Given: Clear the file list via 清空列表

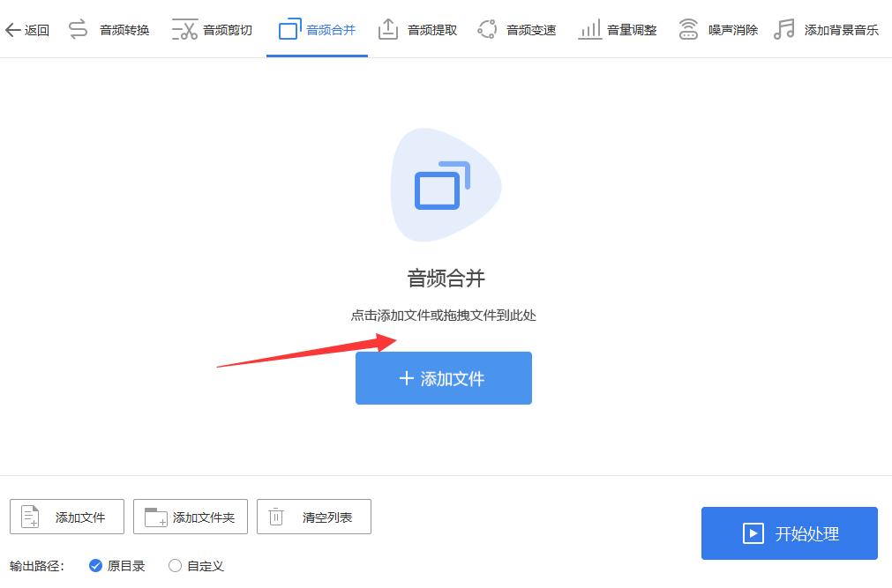Looking at the screenshot, I should pyautogui.click(x=313, y=517).
